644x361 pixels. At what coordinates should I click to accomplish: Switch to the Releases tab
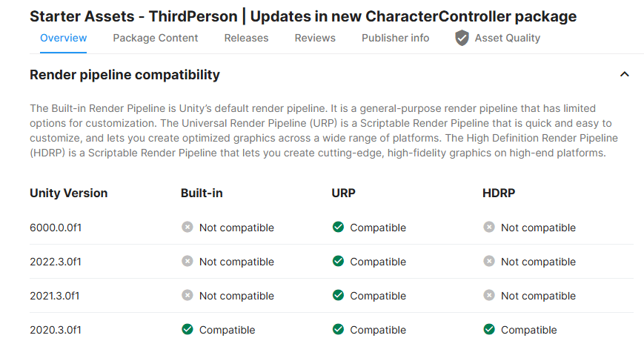coord(246,39)
